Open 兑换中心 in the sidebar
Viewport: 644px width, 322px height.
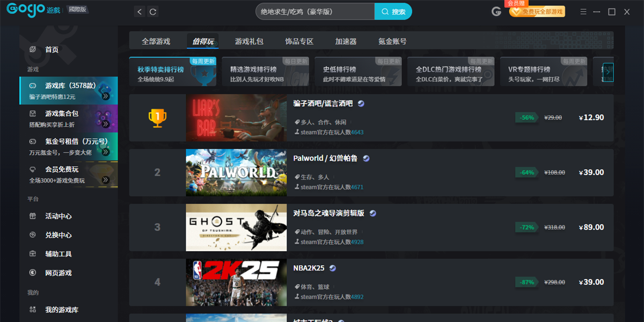click(x=58, y=235)
